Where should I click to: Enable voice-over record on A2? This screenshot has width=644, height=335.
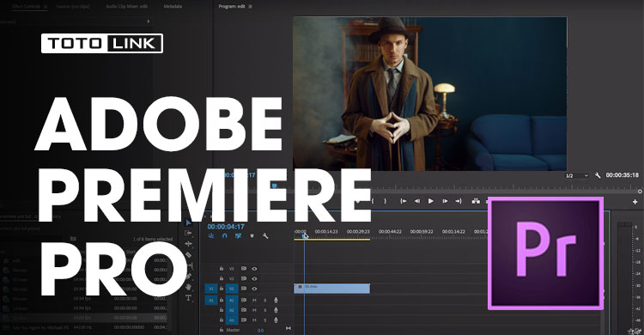coord(276,310)
